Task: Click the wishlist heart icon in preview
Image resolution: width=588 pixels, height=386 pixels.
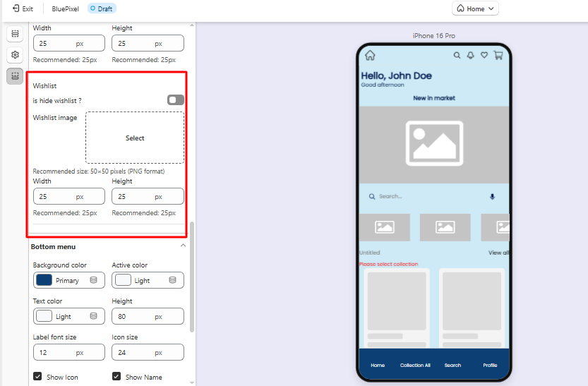Action: [484, 55]
